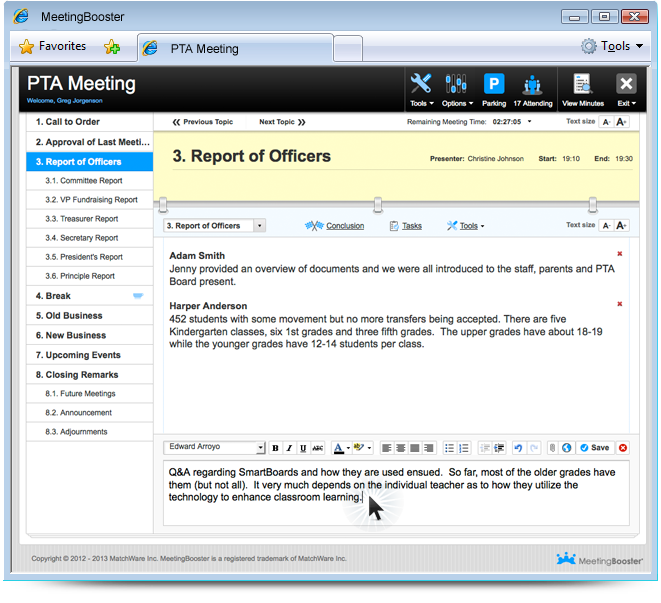The image size is (661, 603).
Task: Select 3.4. Secretary Report
Action: (x=89, y=238)
